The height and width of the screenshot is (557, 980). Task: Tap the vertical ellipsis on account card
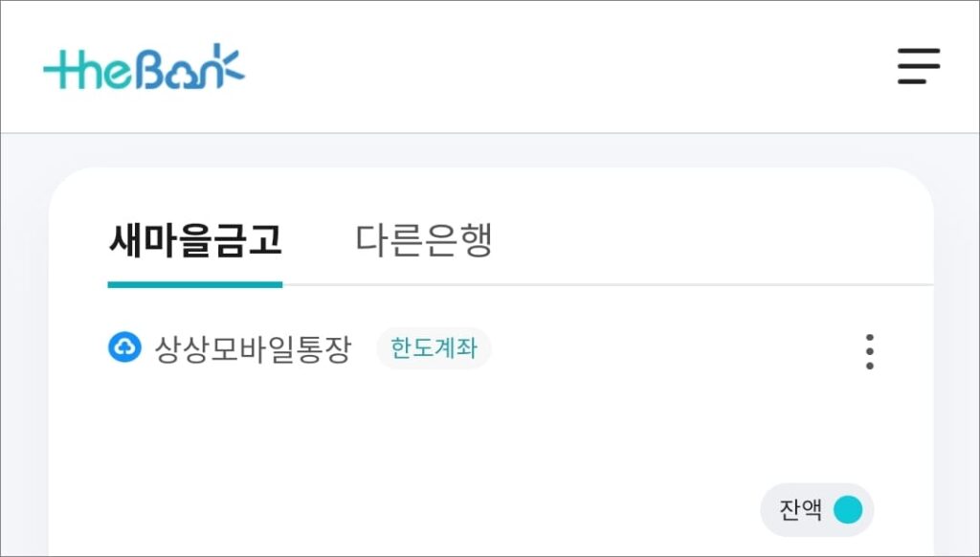click(x=869, y=351)
